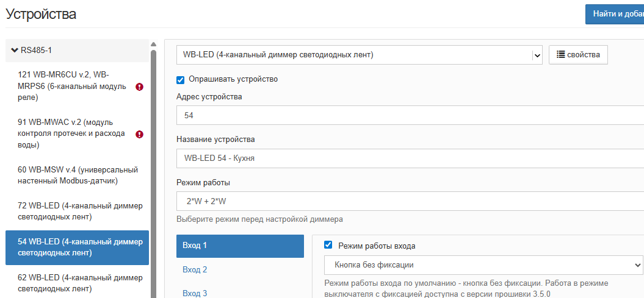Switch to the Вход 1 tab
The width and height of the screenshot is (644, 298).
240,246
